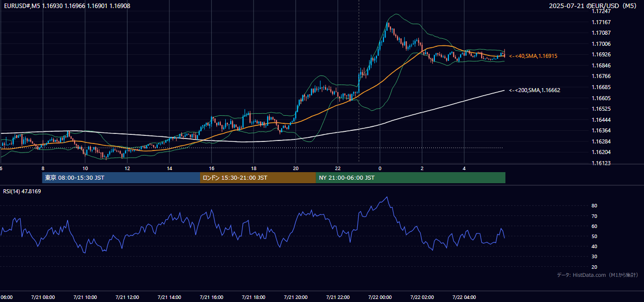Click price axis label 1.16364
This screenshot has width=644, height=302.
click(601, 130)
